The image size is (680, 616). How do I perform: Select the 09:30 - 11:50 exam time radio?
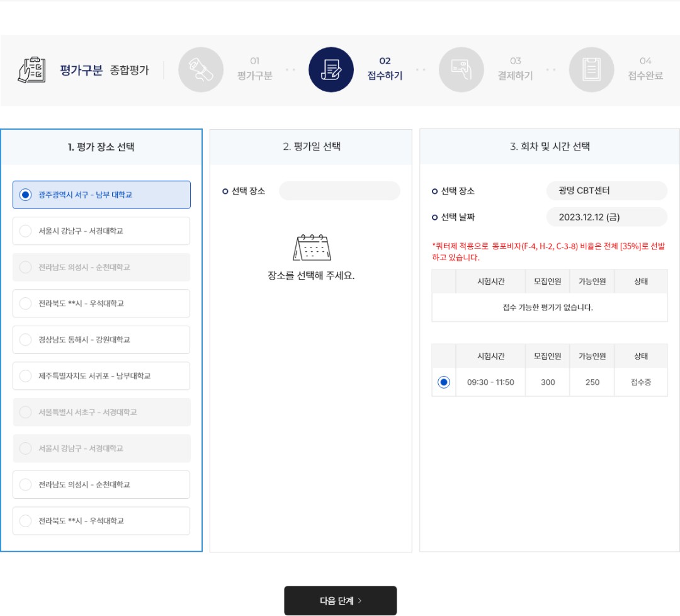444,382
